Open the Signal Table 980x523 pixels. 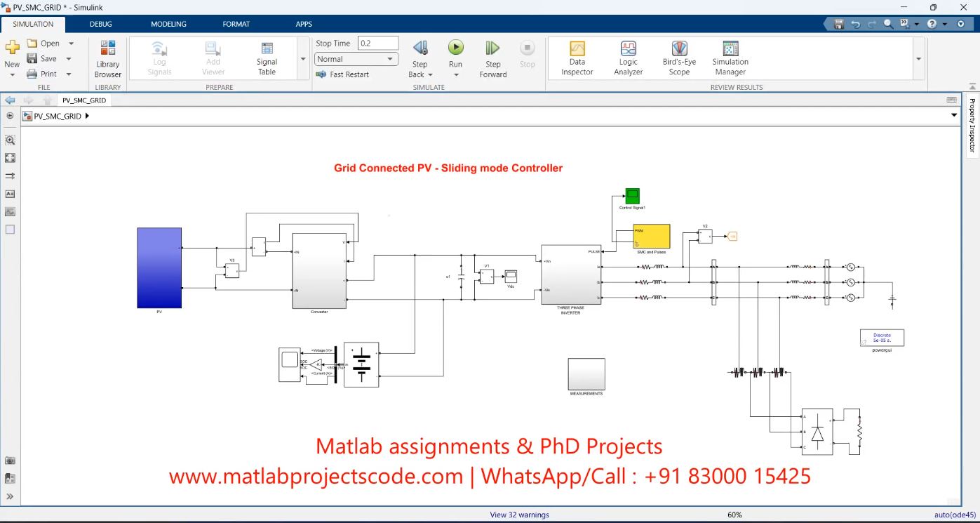(267, 57)
